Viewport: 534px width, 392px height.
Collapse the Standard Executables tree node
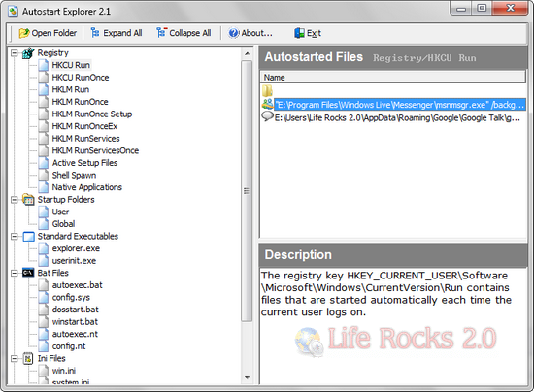click(15, 236)
